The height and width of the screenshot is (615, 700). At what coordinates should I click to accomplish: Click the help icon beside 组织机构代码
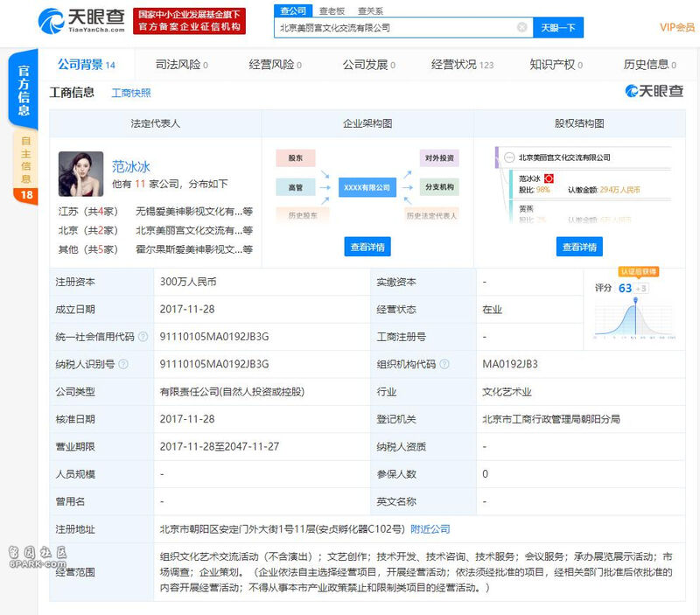[444, 364]
